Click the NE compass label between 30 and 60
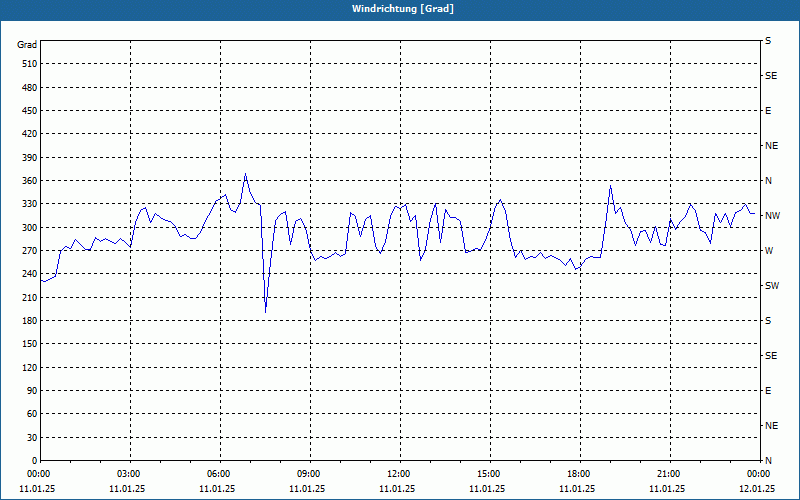The image size is (800, 500). (x=771, y=426)
